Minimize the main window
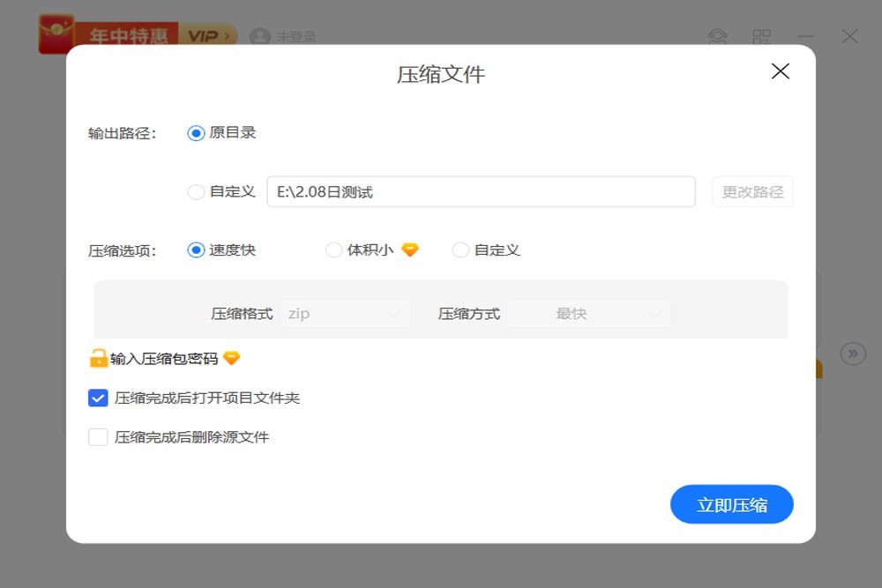This screenshot has height=588, width=882. tap(805, 36)
